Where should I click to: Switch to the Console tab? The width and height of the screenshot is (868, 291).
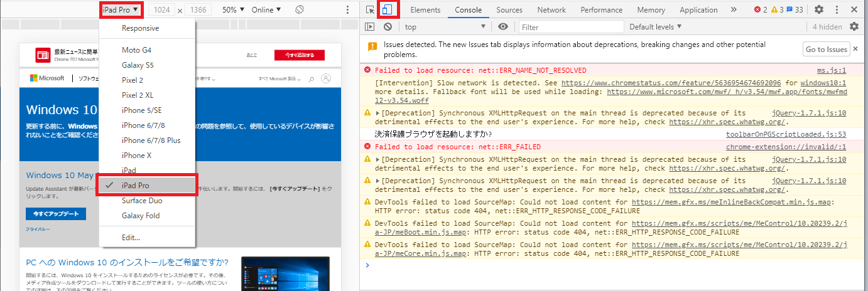(x=469, y=10)
